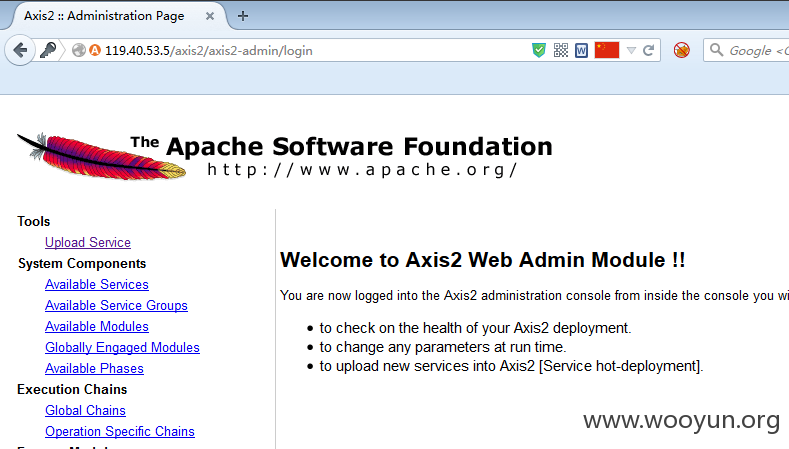
Task: Click the System Components heading
Action: click(82, 264)
